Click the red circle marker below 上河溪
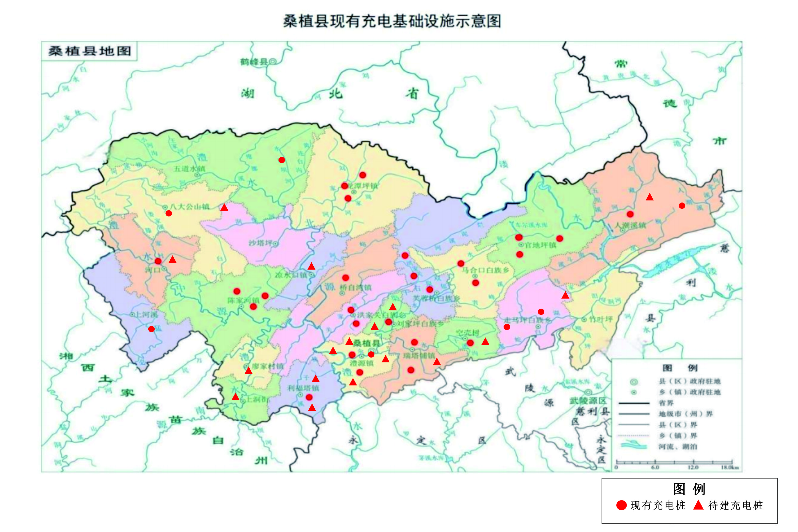798x532 pixels. [x=151, y=329]
